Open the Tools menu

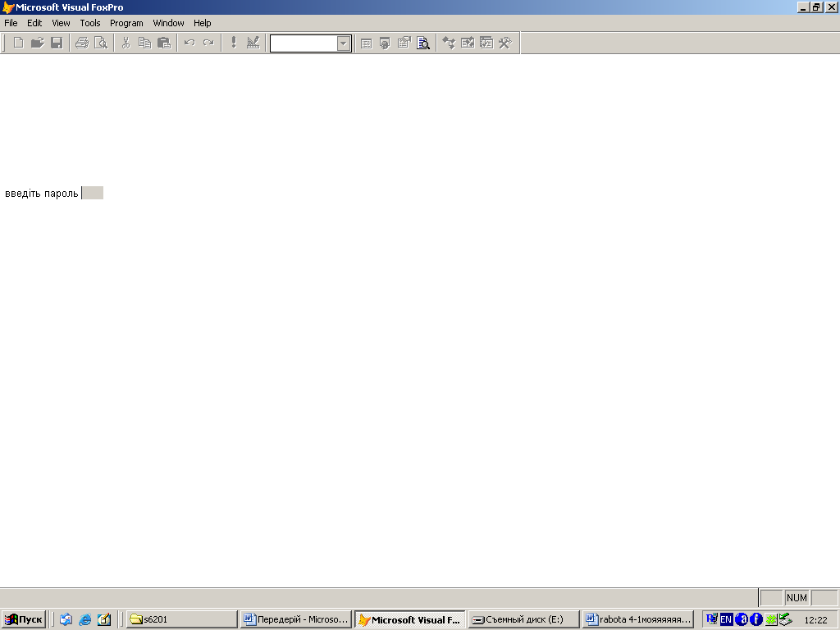coord(90,23)
